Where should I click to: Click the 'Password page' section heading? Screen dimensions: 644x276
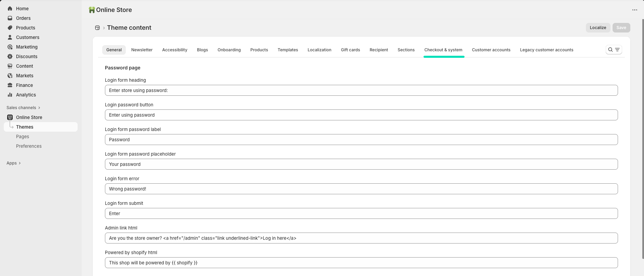point(123,68)
